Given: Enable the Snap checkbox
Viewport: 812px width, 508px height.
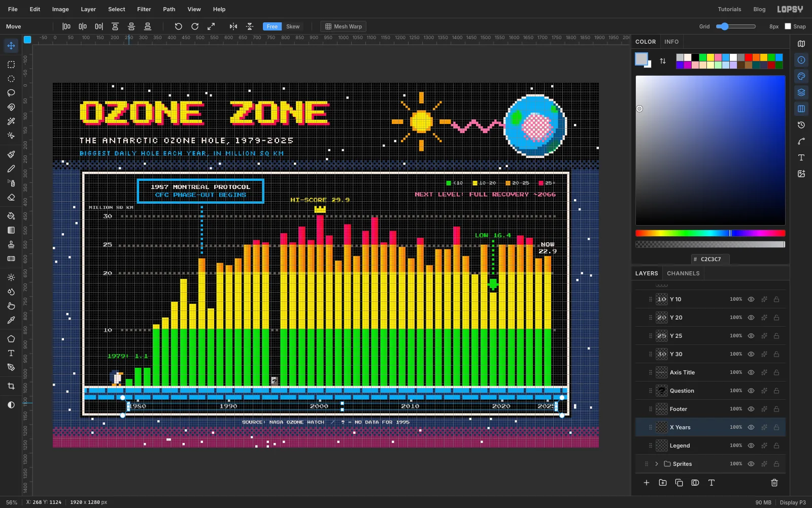Looking at the screenshot, I should coord(788,26).
